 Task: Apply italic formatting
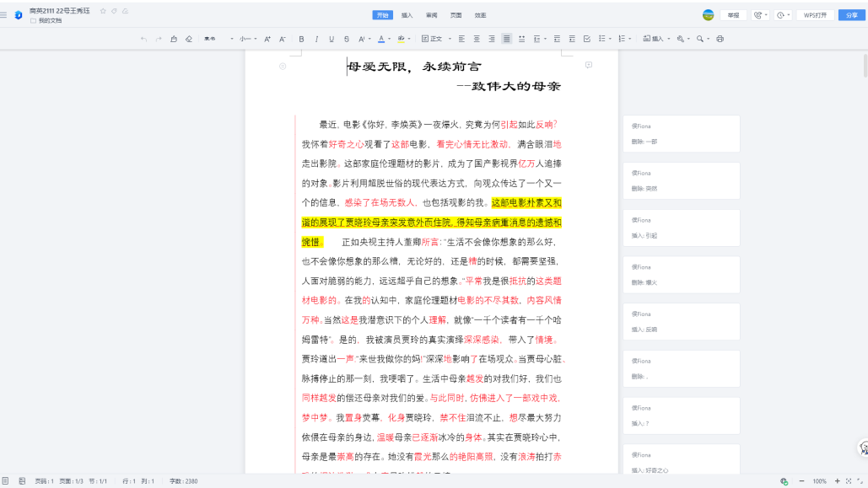tap(316, 39)
